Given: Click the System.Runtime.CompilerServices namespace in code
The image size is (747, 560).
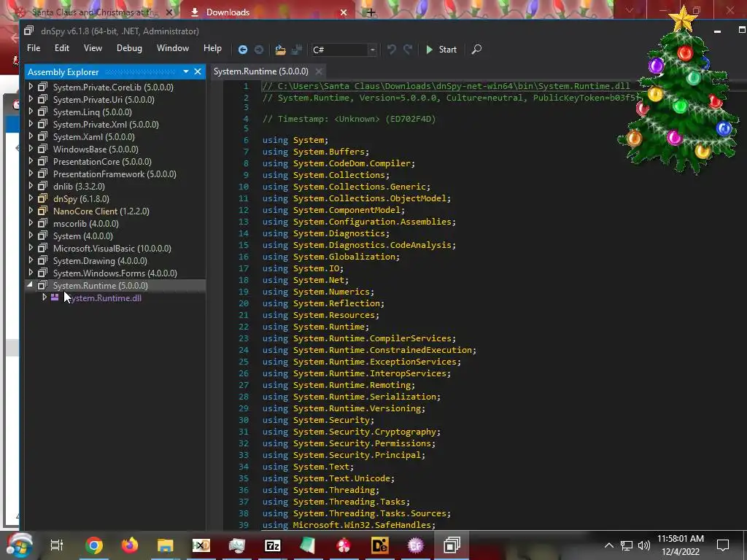Looking at the screenshot, I should pos(373,338).
